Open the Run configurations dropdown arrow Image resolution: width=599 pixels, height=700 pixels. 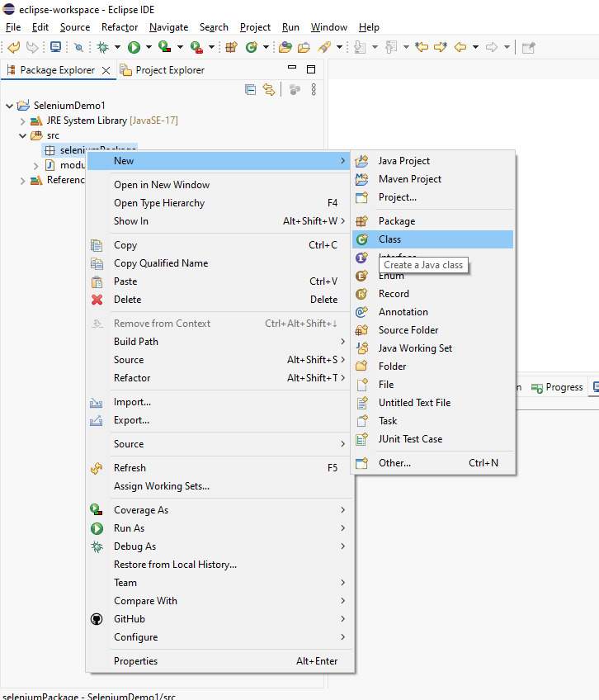click(149, 47)
